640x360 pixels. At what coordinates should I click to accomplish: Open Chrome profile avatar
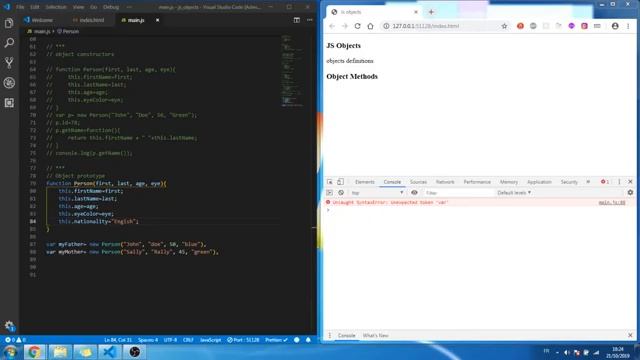coord(615,26)
